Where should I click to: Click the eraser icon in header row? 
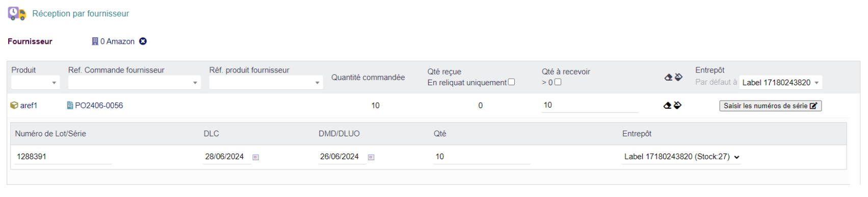pos(668,77)
